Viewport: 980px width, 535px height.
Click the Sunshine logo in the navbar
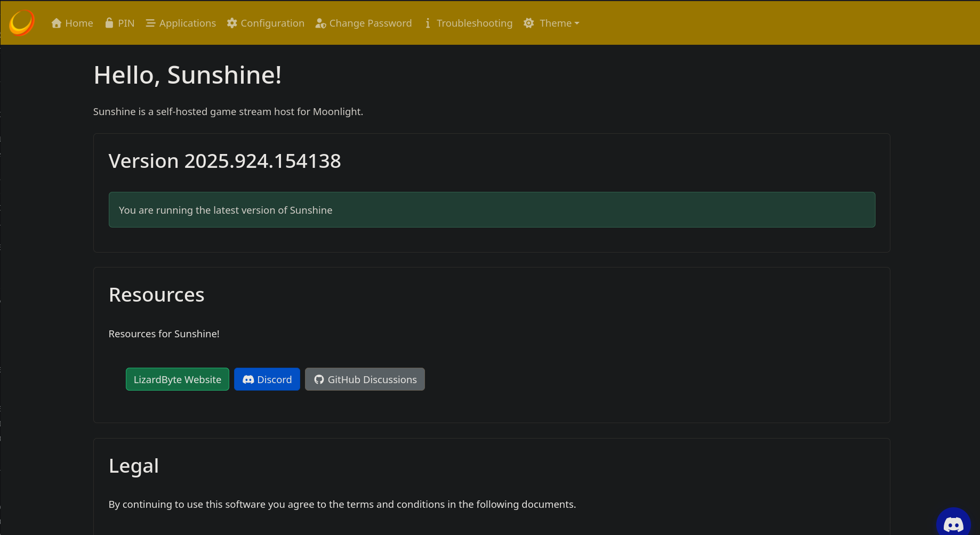[x=21, y=22]
